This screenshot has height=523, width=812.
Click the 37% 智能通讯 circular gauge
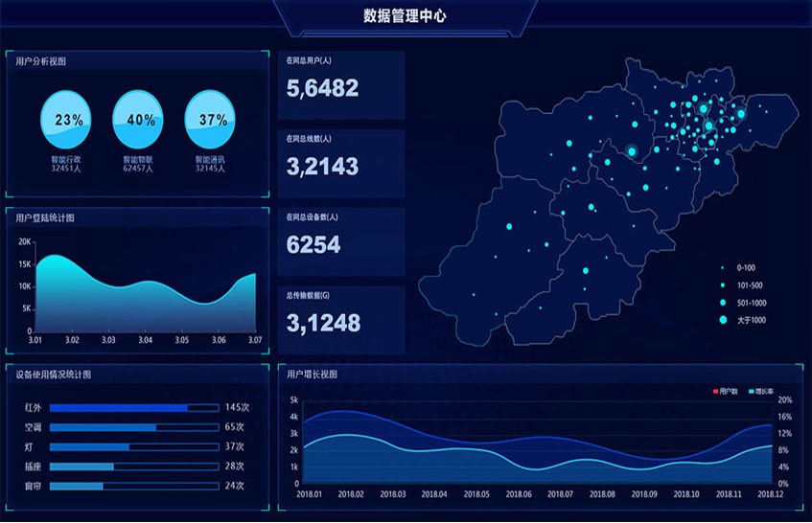point(211,120)
